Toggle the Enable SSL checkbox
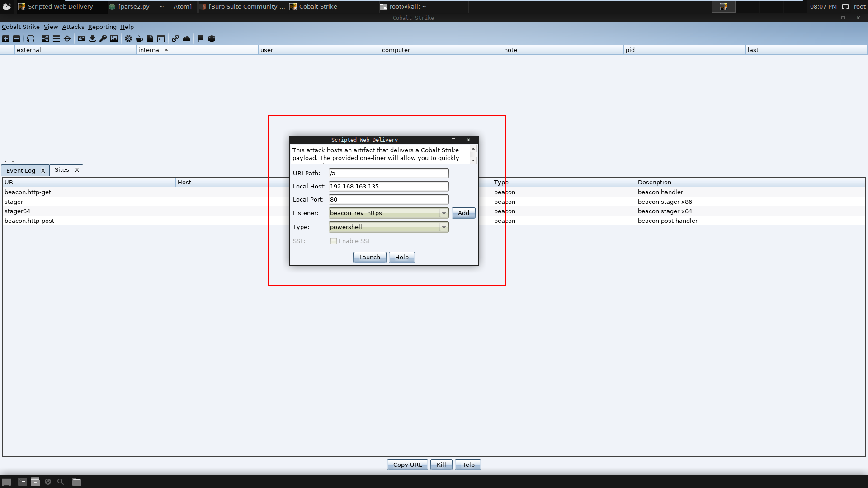Screen dimensions: 868x488 [x=334, y=241]
